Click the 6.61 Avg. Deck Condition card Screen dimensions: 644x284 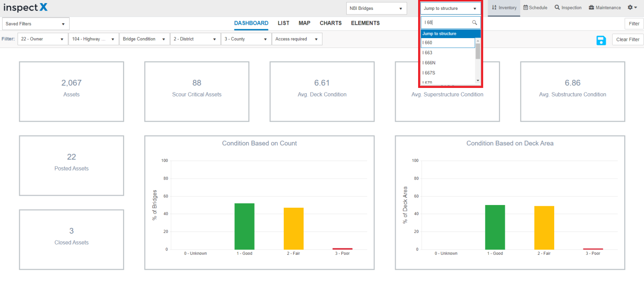coord(322,92)
